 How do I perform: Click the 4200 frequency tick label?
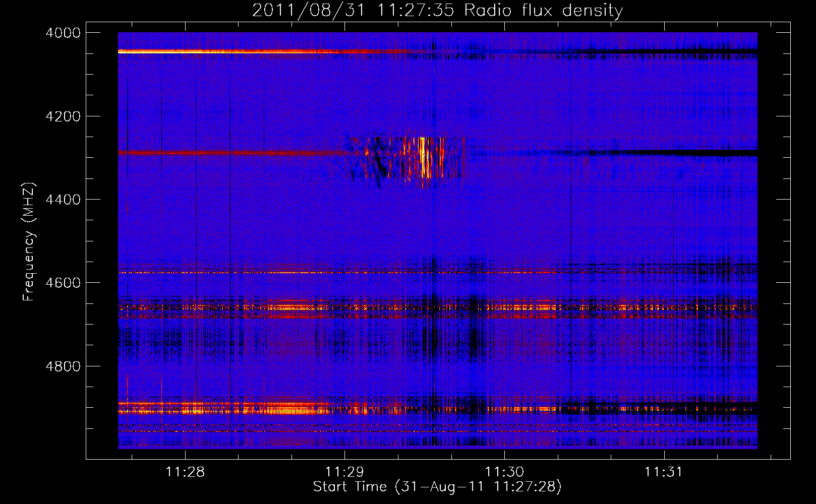(63, 116)
